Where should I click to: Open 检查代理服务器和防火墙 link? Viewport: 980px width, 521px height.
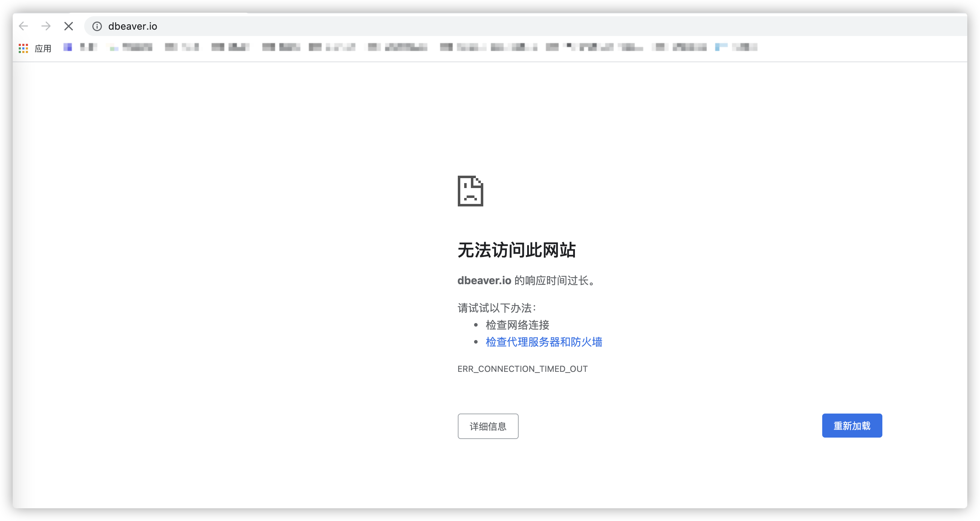pos(544,342)
